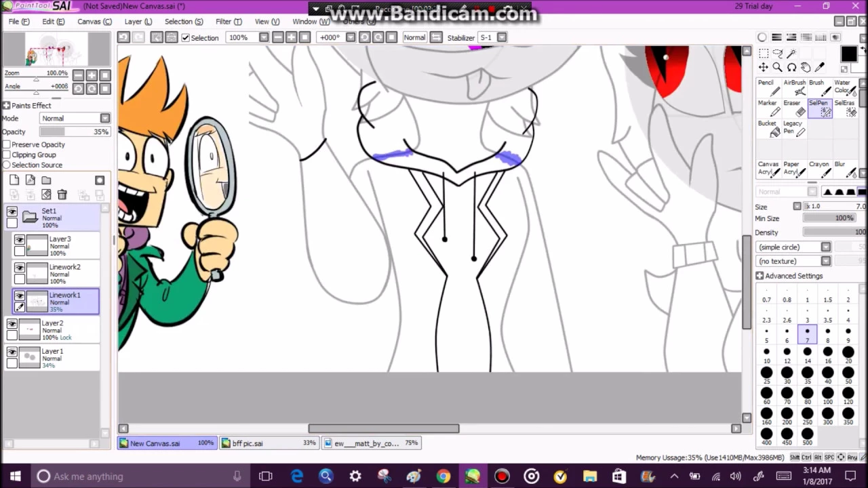Hide Layer2 with its eye icon
Image resolution: width=868 pixels, height=488 pixels.
tap(12, 324)
